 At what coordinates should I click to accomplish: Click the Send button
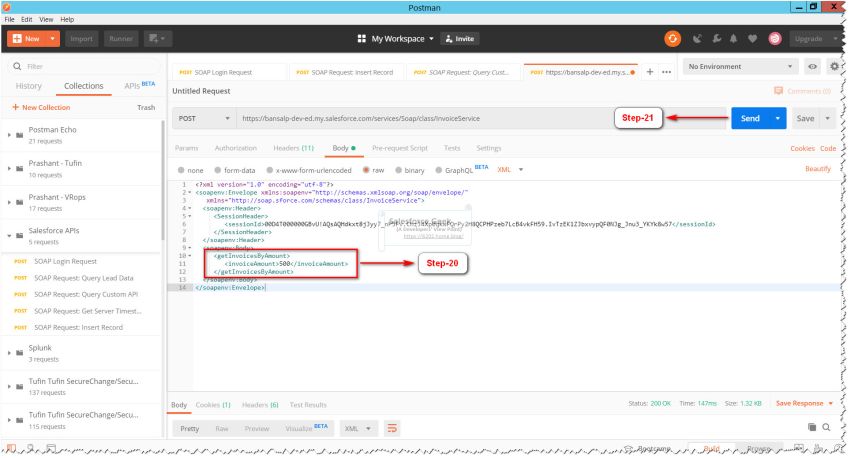tap(750, 118)
